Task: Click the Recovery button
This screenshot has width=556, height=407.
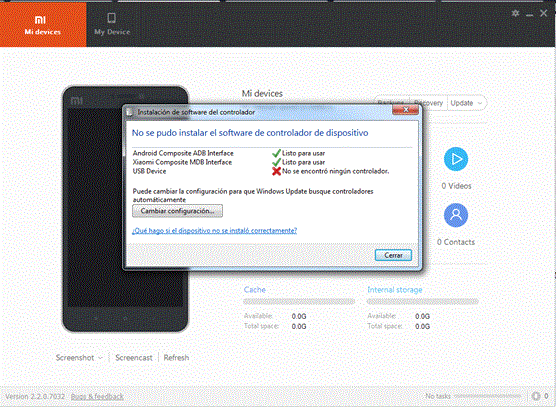Action: click(x=428, y=103)
